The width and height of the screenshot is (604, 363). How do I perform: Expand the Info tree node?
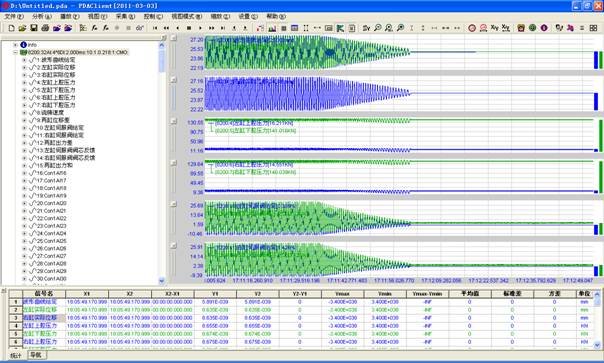[16, 45]
